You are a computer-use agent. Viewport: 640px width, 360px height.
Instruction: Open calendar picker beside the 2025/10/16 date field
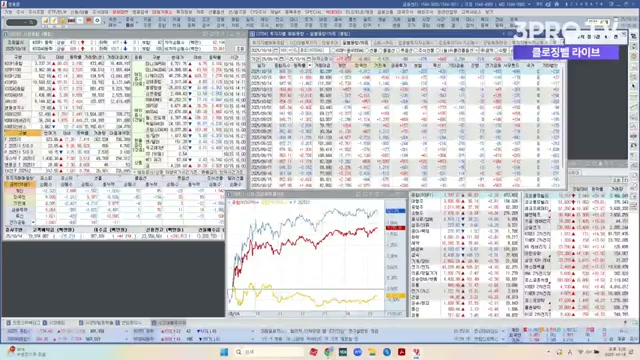276,50
